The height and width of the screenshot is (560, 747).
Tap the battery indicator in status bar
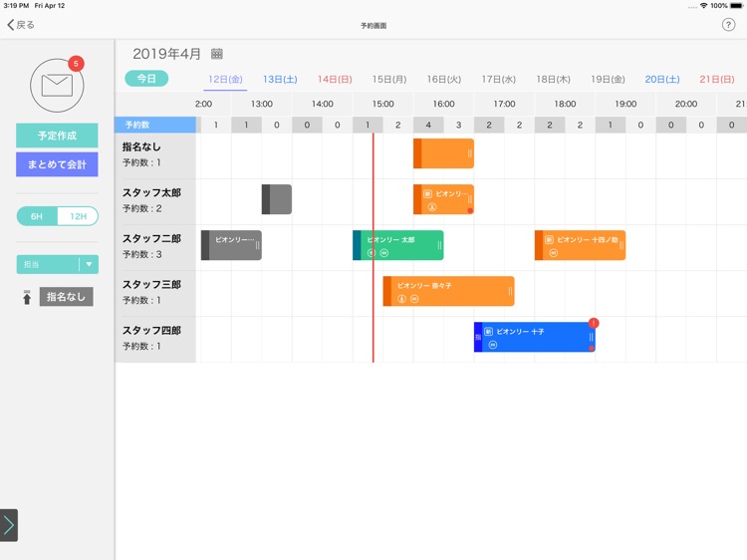[x=736, y=6]
